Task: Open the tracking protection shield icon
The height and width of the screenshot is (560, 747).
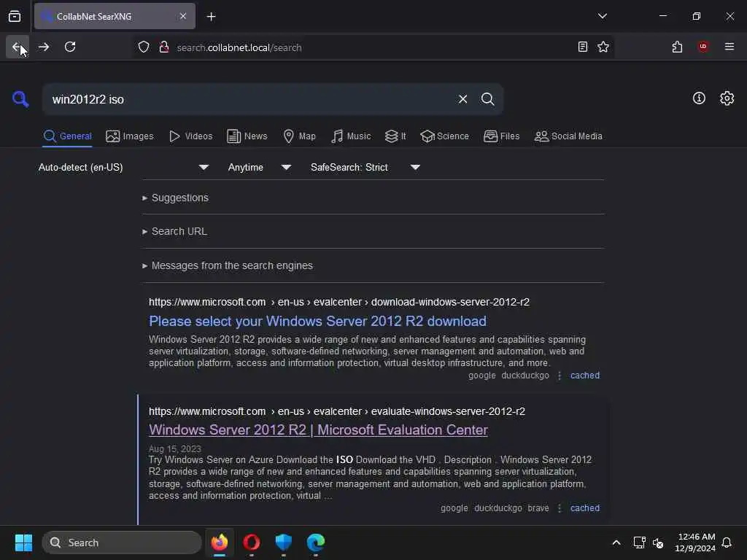Action: pos(144,47)
